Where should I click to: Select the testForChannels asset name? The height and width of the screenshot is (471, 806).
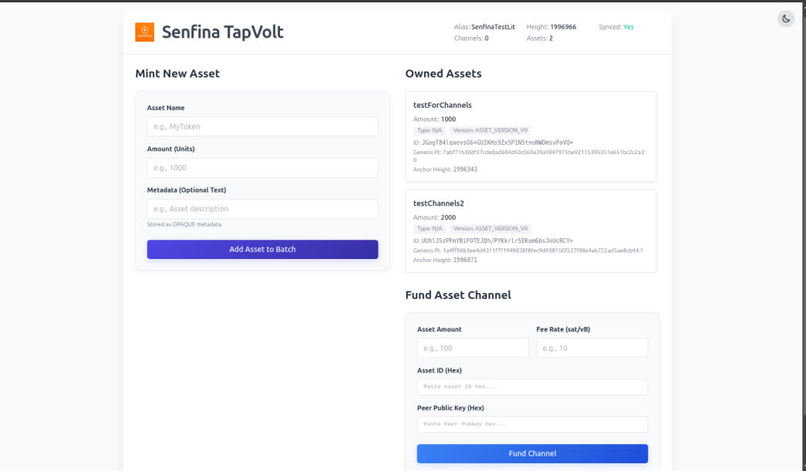pyautogui.click(x=442, y=105)
